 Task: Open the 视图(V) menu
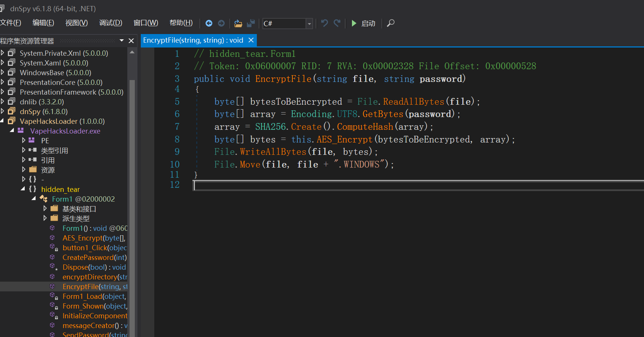[76, 23]
